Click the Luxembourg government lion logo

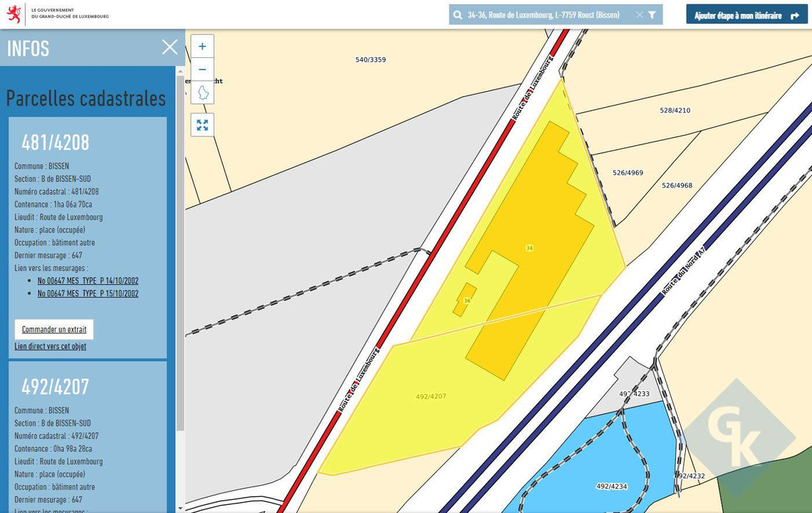[x=14, y=13]
